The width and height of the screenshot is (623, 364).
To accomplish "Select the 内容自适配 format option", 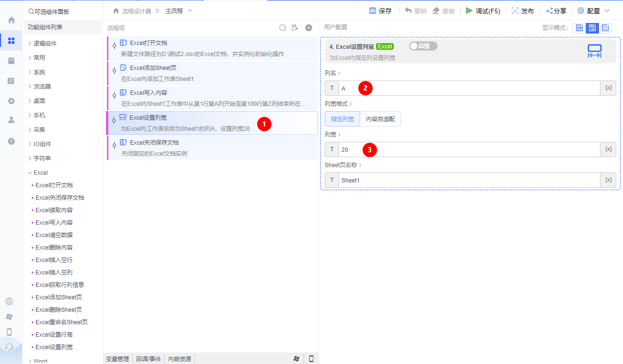I will click(x=380, y=119).
